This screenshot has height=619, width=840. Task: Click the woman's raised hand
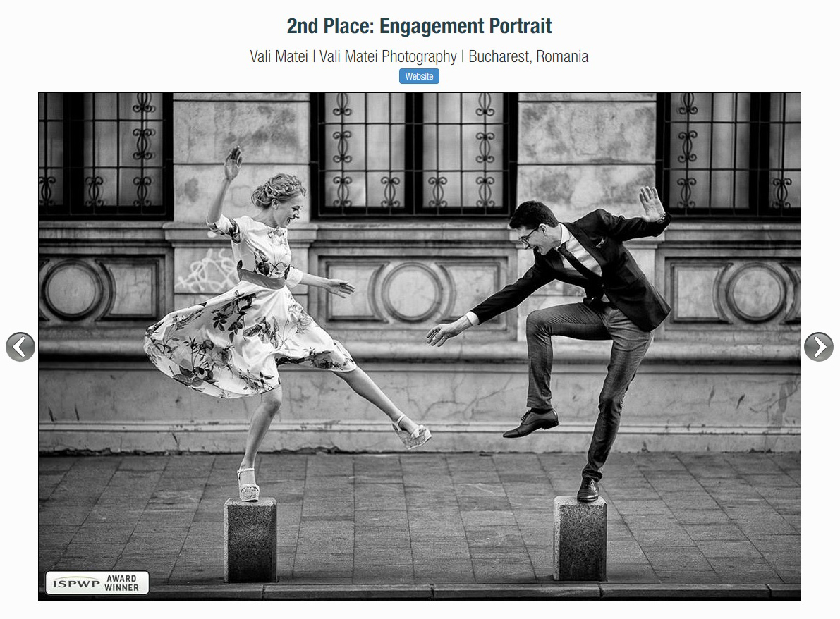[x=232, y=164]
